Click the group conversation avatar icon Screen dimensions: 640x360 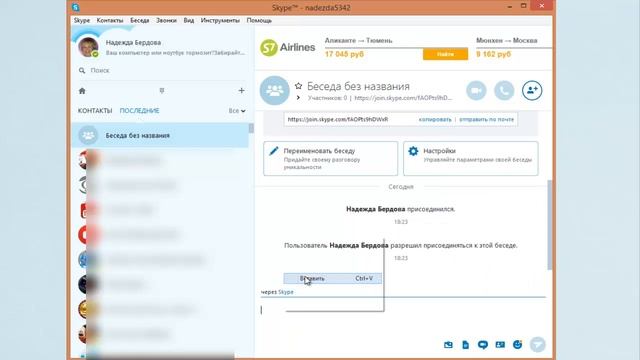275,90
